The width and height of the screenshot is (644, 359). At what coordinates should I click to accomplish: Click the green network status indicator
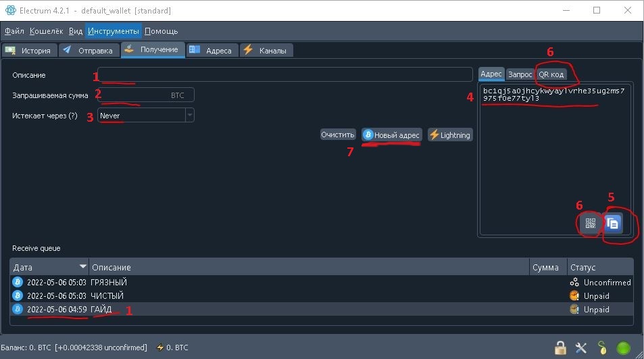coord(623,348)
